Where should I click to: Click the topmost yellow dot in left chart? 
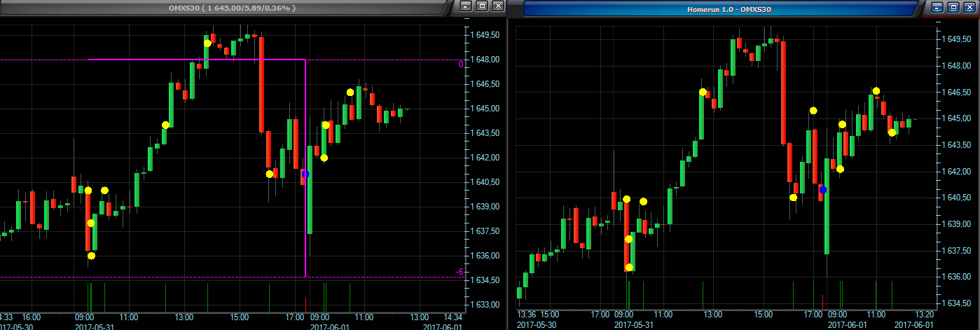coord(207,43)
